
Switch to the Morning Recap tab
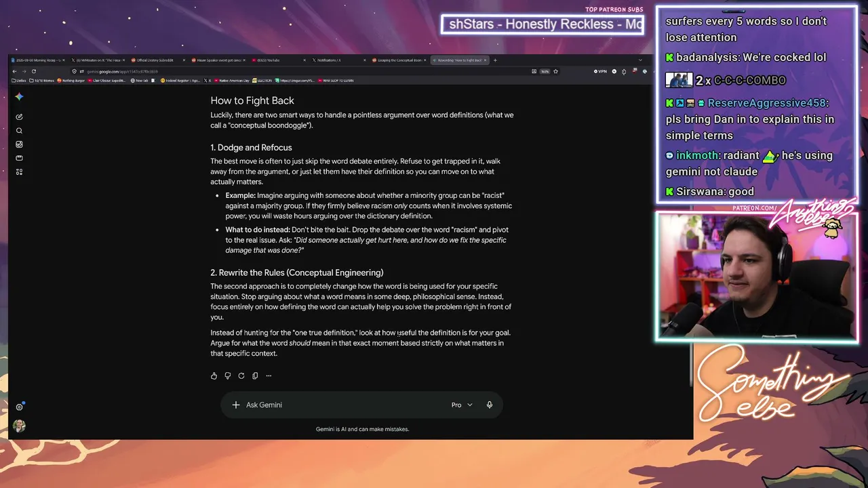click(39, 60)
